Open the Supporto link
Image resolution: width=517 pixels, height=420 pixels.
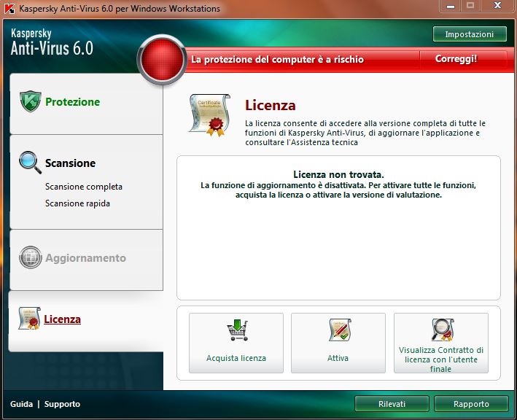point(62,404)
